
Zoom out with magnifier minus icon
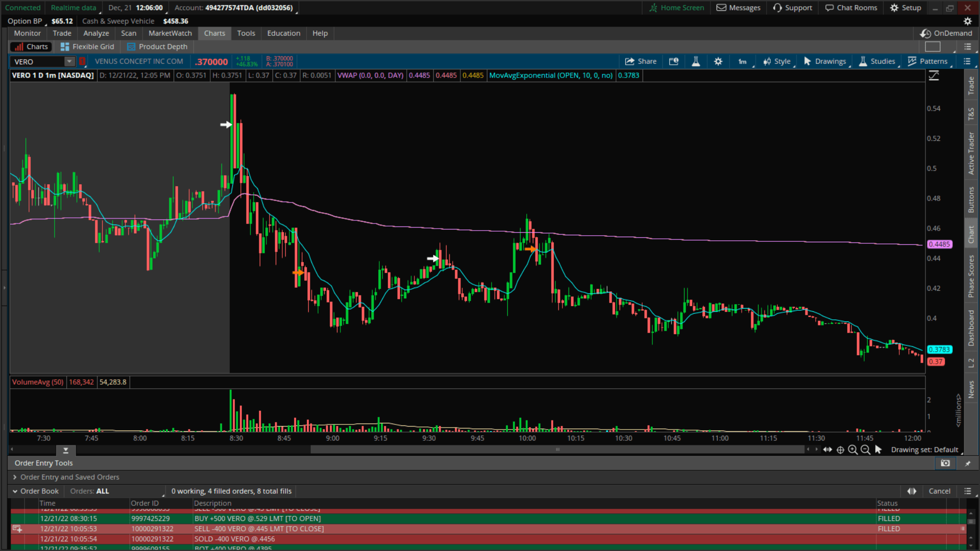click(865, 450)
